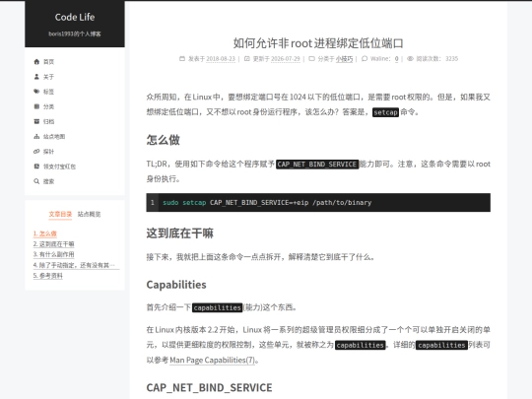Open the search magnifier icon 搜索
Screen dimensions: 532x399
(x=36, y=181)
